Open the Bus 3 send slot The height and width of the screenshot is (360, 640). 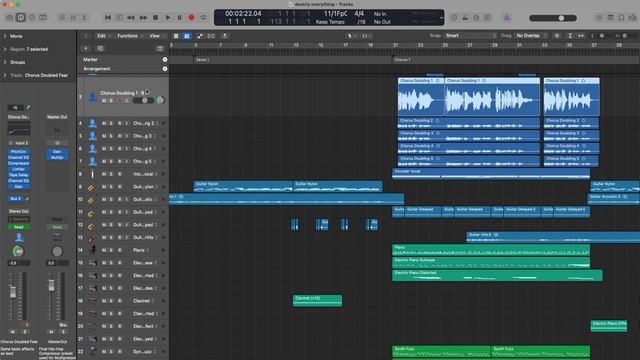16,199
